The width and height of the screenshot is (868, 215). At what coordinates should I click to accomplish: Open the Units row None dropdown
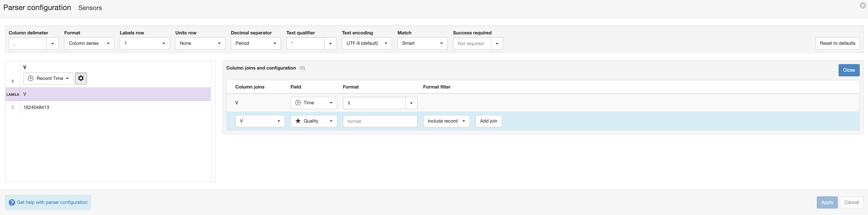point(200,44)
